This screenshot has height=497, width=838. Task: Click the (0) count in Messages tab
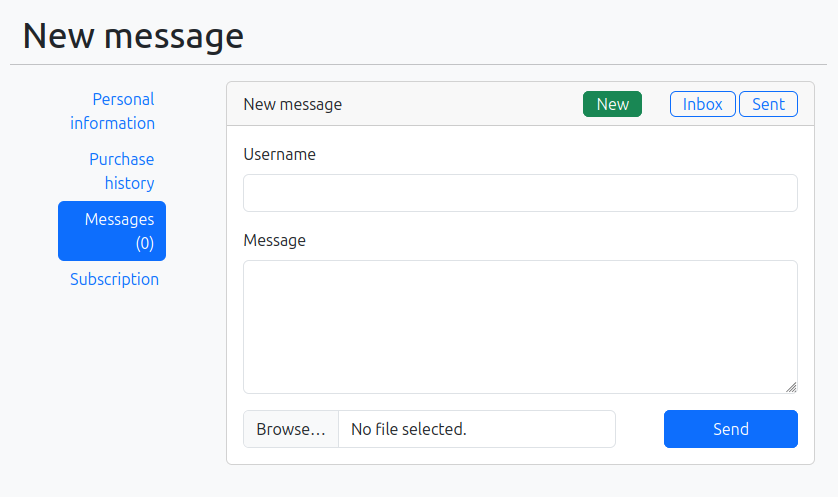145,243
